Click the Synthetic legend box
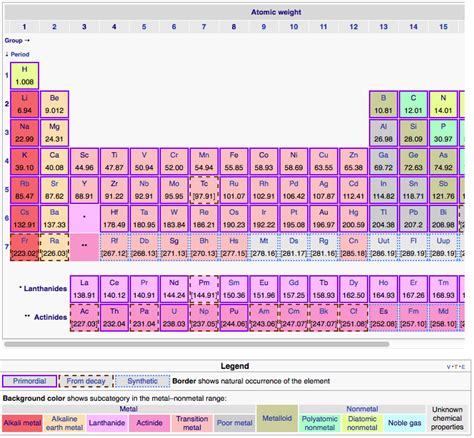 pos(143,381)
